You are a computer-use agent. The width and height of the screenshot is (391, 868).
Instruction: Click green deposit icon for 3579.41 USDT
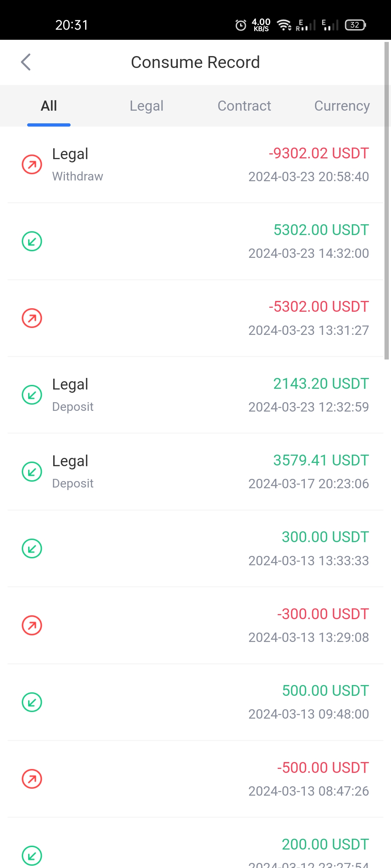click(x=32, y=472)
